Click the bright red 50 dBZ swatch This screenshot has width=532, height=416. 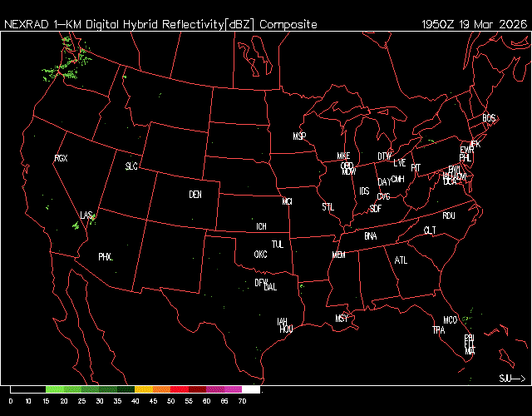[x=179, y=389]
